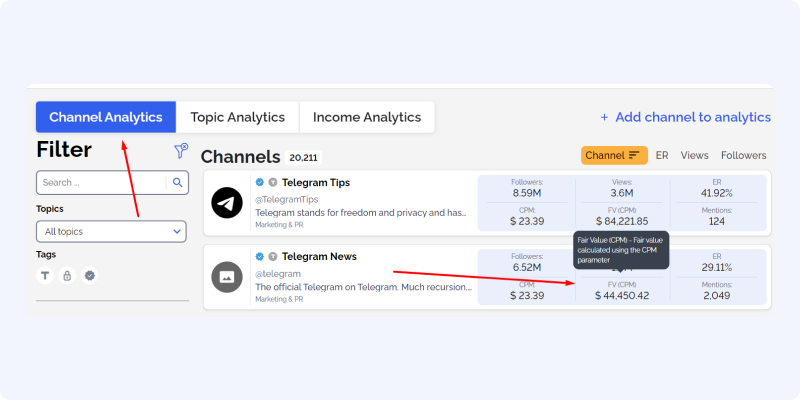Switch to Income Analytics tab
This screenshot has width=800, height=400.
point(367,117)
